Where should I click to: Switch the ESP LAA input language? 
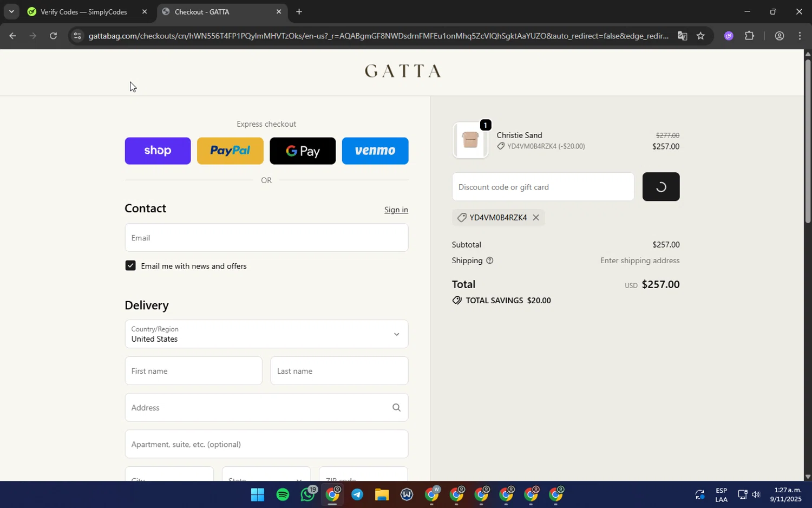pyautogui.click(x=721, y=495)
